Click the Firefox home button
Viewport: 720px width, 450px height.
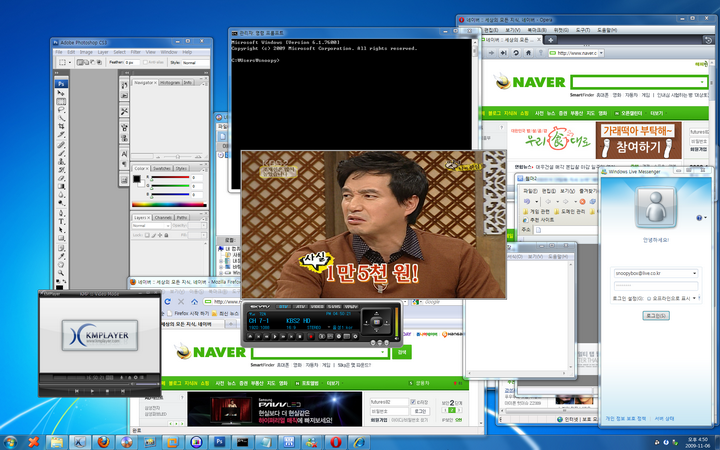(194, 302)
